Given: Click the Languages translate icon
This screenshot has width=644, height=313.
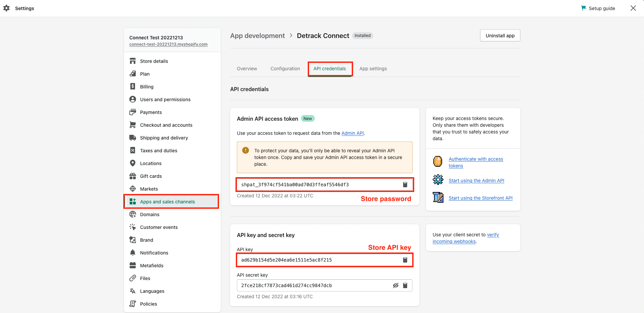Looking at the screenshot, I should pyautogui.click(x=133, y=291).
